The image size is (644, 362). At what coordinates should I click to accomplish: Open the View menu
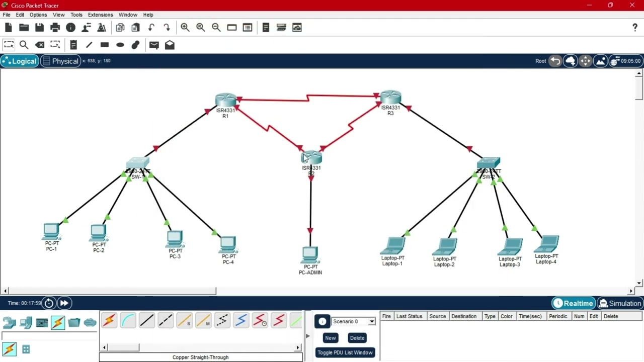point(58,15)
